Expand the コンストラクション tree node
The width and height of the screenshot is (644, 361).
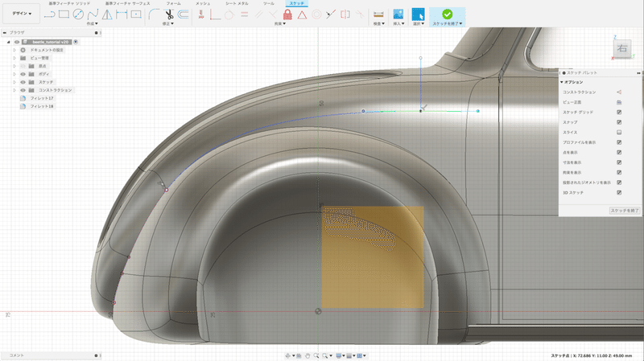14,90
